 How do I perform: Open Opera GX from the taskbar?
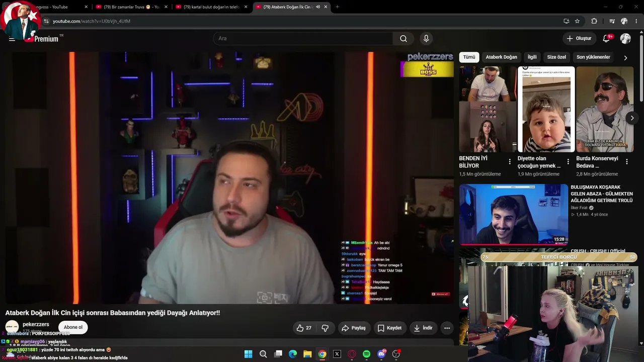pyautogui.click(x=352, y=354)
